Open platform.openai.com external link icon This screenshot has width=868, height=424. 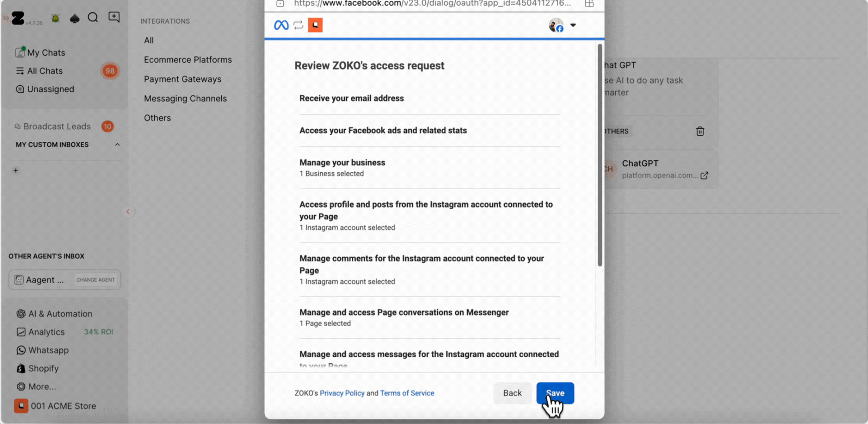click(x=704, y=176)
